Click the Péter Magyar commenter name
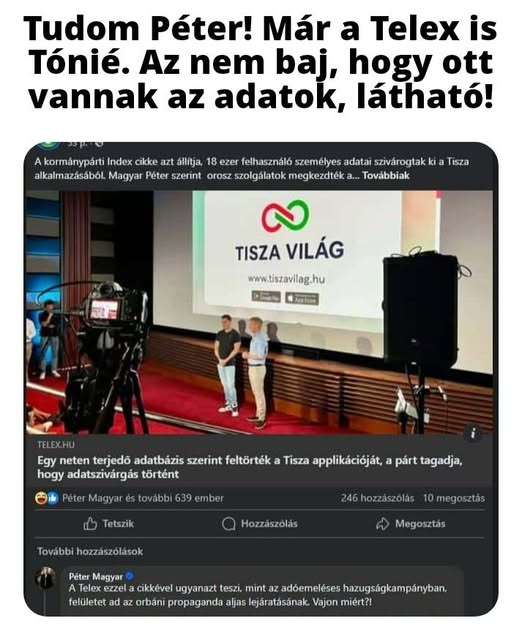522x640 pixels. tap(96, 576)
